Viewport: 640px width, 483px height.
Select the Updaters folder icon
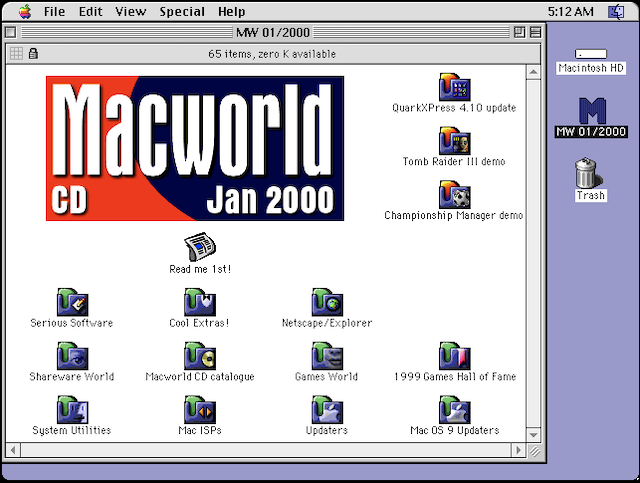pyautogui.click(x=327, y=410)
